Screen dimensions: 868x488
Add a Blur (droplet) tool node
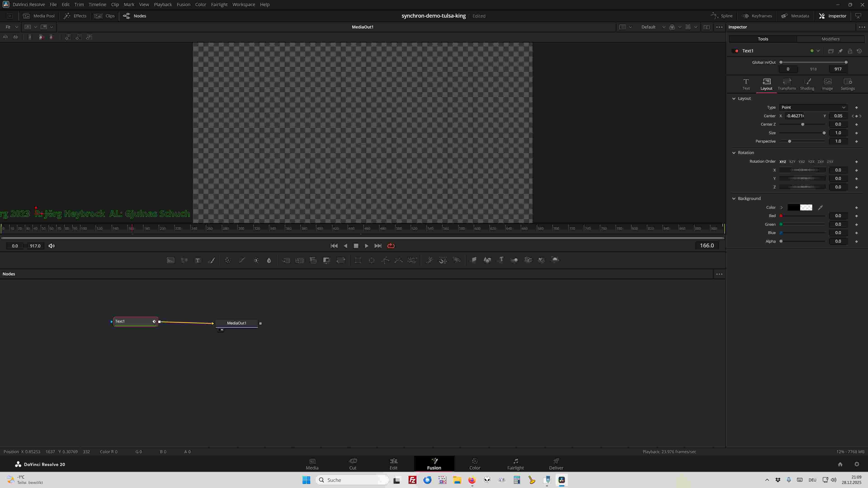269,260
